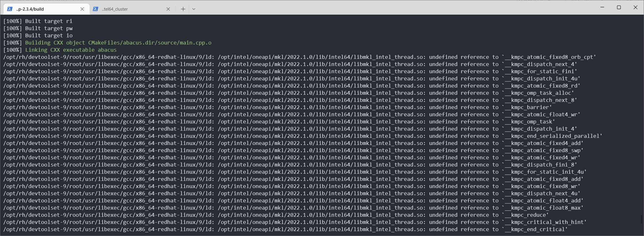Maximize the terminal window
Image resolution: width=644 pixels, height=236 pixels.
619,7
